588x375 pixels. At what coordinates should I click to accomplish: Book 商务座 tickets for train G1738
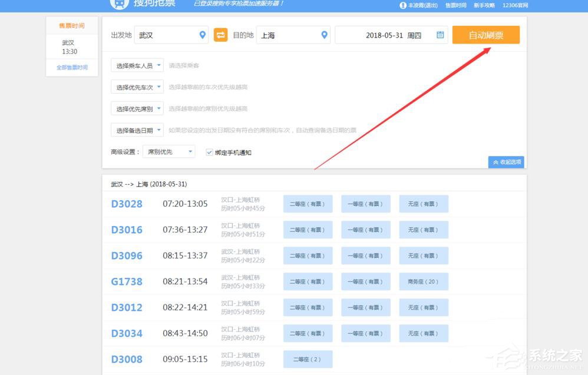tap(424, 281)
